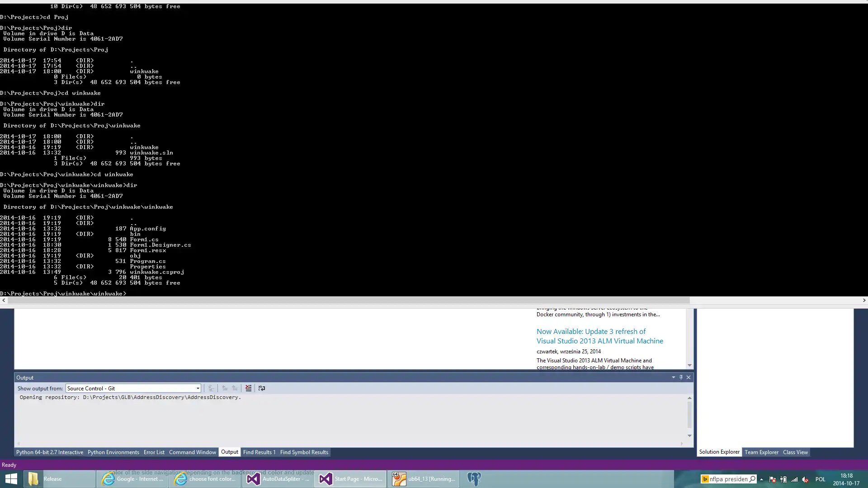Switch to Start Page Visual Studio taskbar window
Screen dimensions: 868x488
[x=350, y=479]
